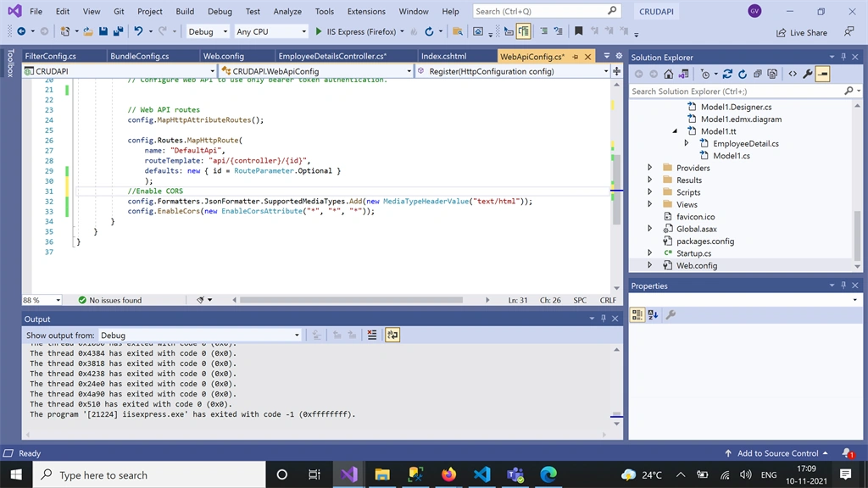868x488 pixels.
Task: Start debugging with IIS Express (Firefox)
Action: pyautogui.click(x=361, y=31)
